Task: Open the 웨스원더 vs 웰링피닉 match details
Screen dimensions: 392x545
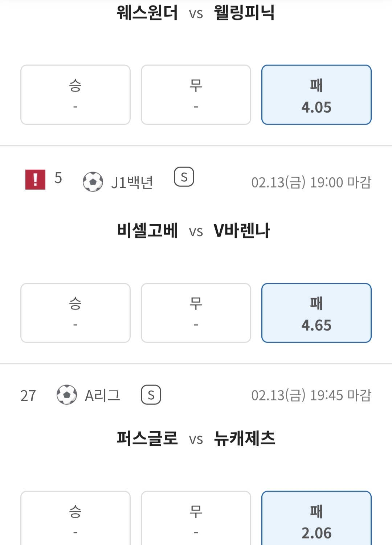Action: coord(195,13)
